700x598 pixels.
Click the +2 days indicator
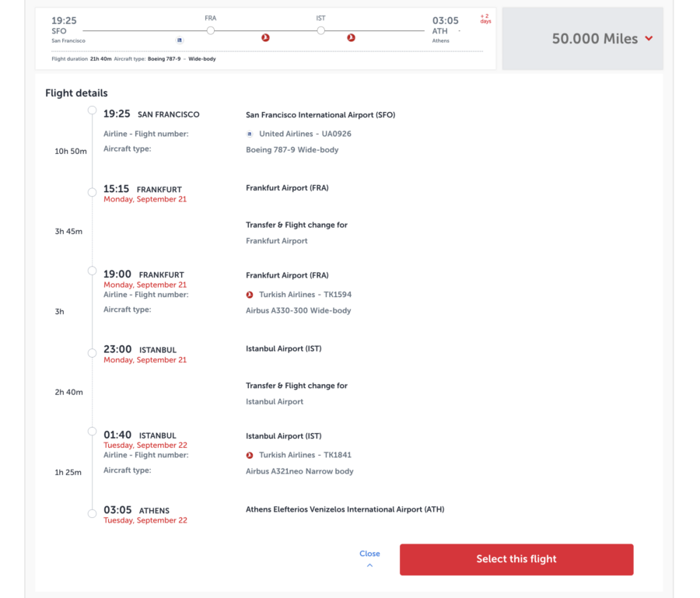click(485, 19)
